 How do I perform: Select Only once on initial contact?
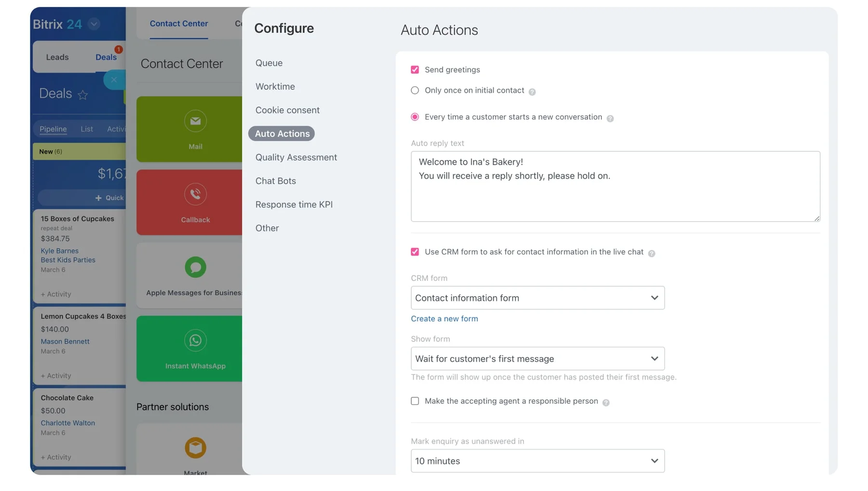click(x=415, y=91)
